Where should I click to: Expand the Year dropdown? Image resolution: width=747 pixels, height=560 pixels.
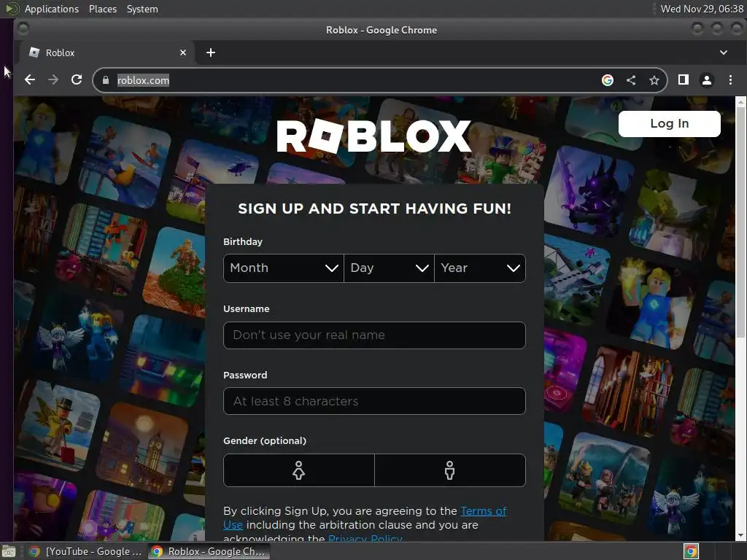point(480,268)
